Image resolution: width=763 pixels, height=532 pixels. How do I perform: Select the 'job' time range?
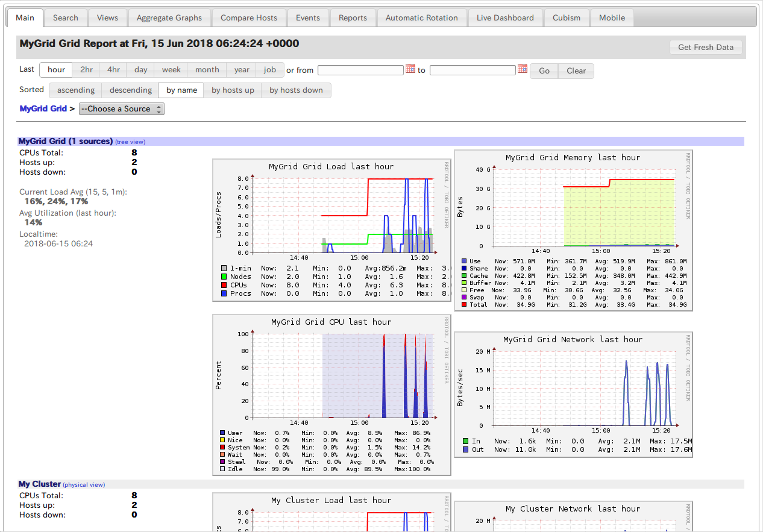coord(270,70)
